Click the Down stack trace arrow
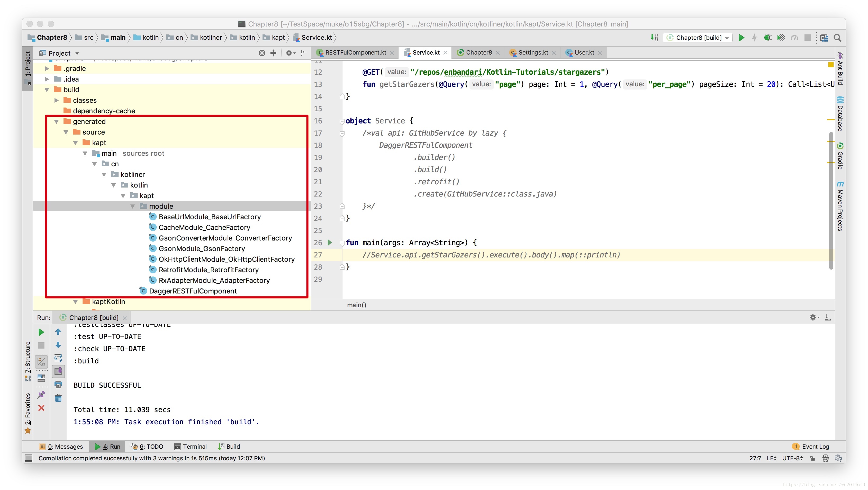868x490 pixels. point(58,345)
